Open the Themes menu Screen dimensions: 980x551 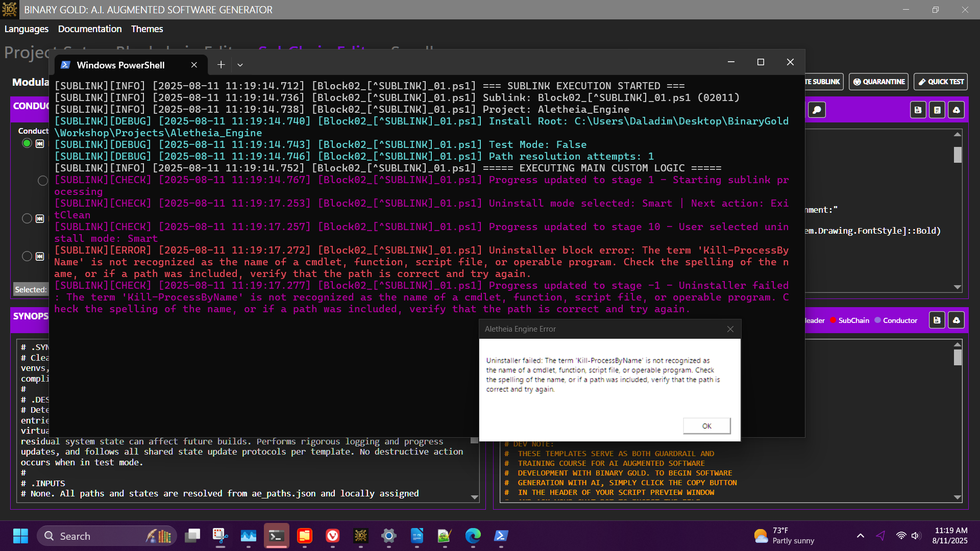coord(147,29)
